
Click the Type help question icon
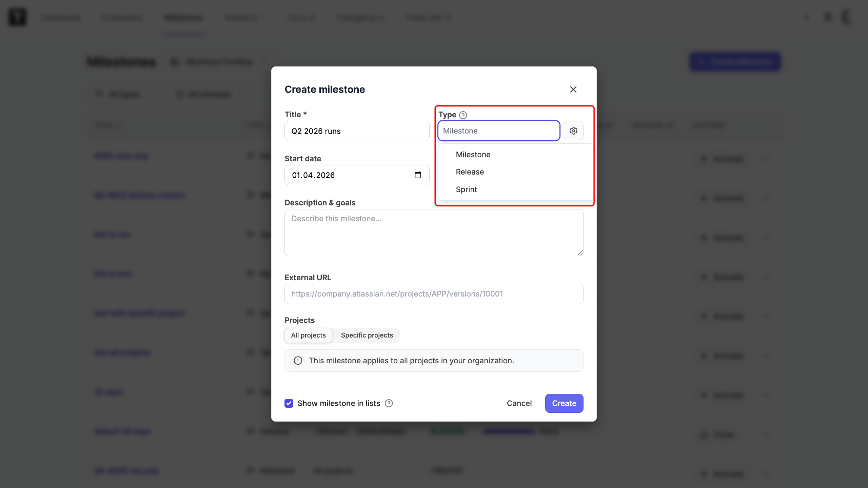point(463,115)
